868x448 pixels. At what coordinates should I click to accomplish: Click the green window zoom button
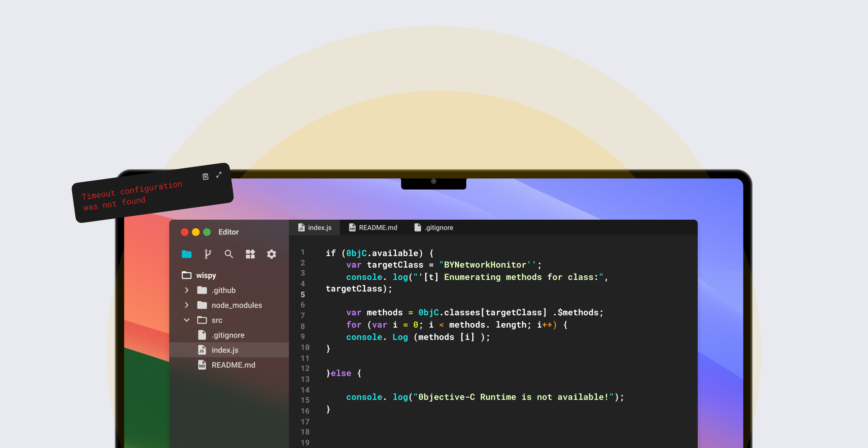click(x=207, y=232)
